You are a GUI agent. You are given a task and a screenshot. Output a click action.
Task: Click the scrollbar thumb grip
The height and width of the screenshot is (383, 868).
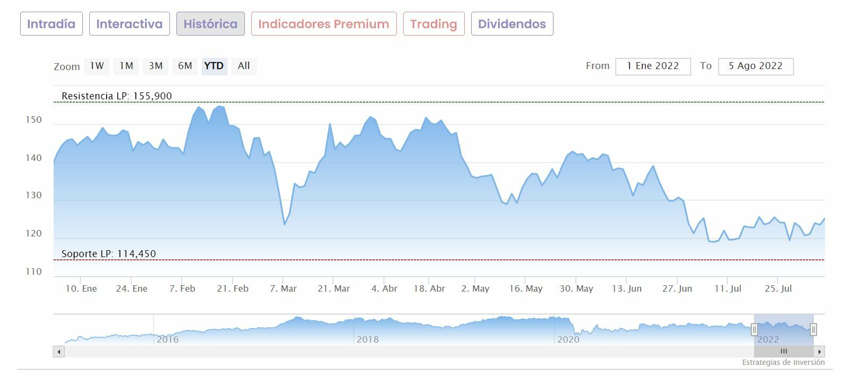pos(784,352)
